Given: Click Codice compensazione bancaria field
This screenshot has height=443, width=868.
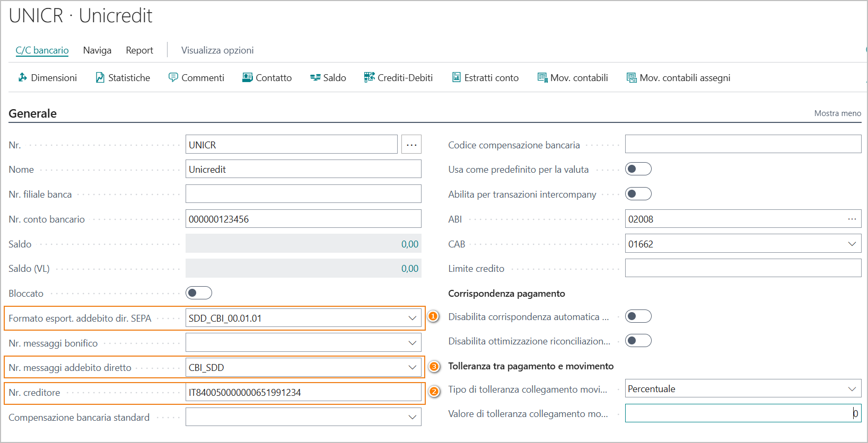Looking at the screenshot, I should (743, 144).
